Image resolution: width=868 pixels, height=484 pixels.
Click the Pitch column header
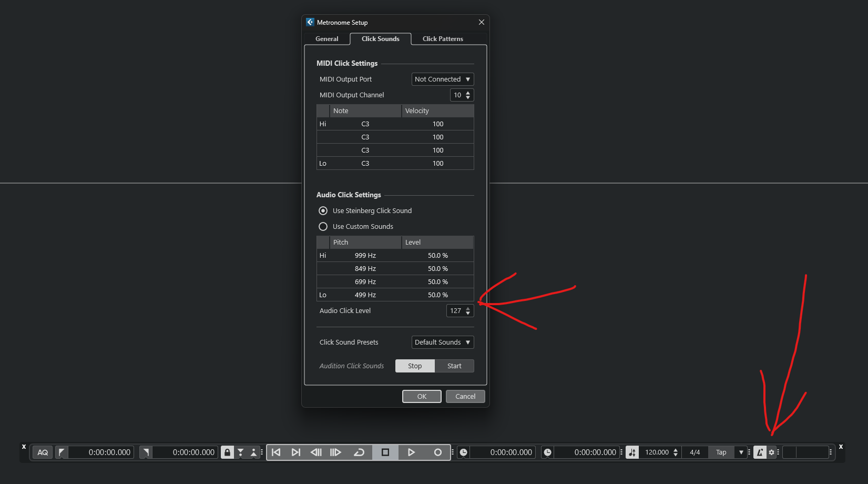(x=365, y=243)
